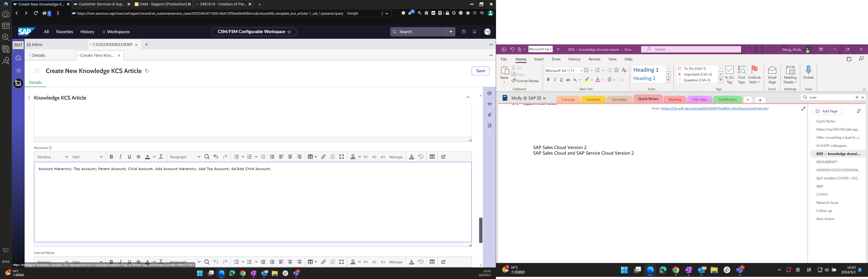
Task: Click Manage in the Keywords toolbar
Action: (x=396, y=157)
